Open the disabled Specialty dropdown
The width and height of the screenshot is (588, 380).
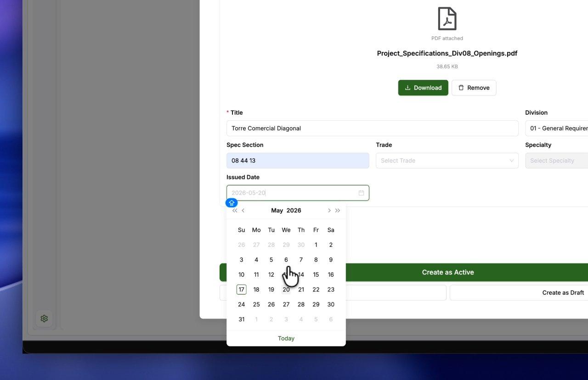[x=556, y=161]
